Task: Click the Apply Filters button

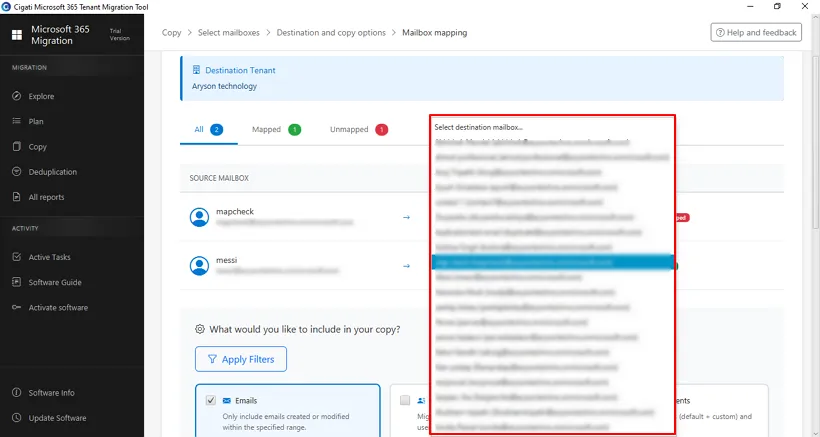Action: pos(241,359)
